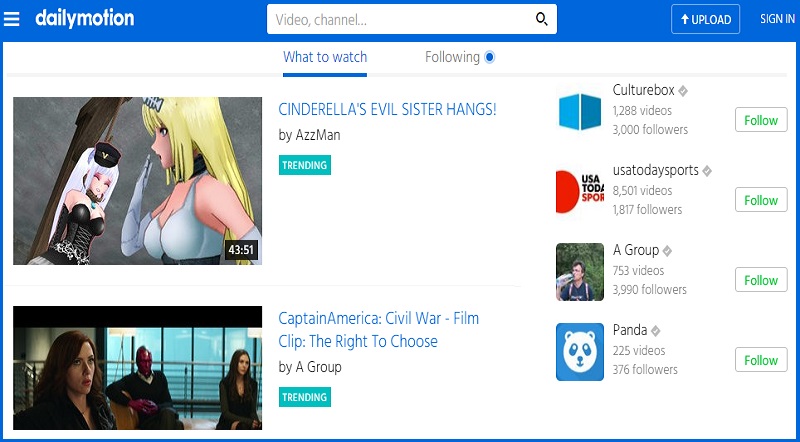Image resolution: width=800 pixels, height=442 pixels.
Task: Click the dailymotion logo
Action: [x=85, y=19]
